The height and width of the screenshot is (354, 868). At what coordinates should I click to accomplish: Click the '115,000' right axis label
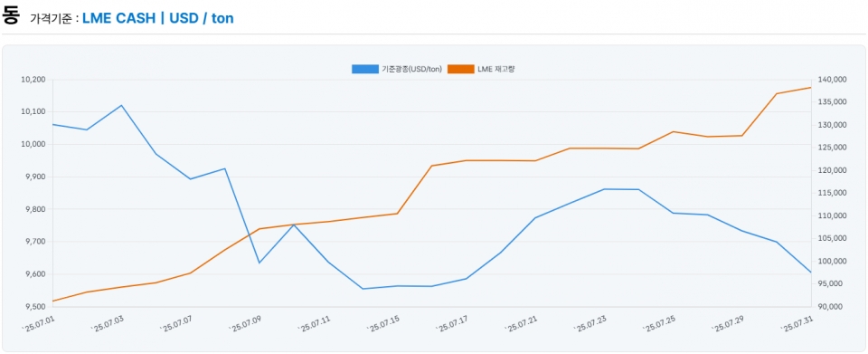point(832,194)
